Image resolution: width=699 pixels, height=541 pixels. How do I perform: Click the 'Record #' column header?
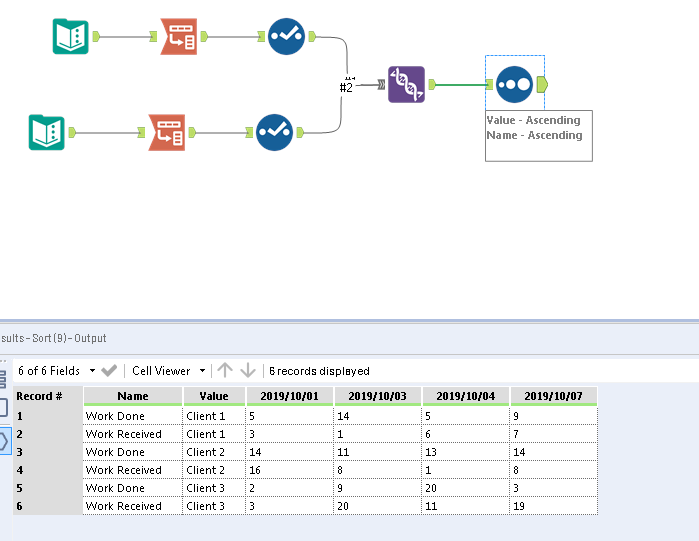(48, 396)
